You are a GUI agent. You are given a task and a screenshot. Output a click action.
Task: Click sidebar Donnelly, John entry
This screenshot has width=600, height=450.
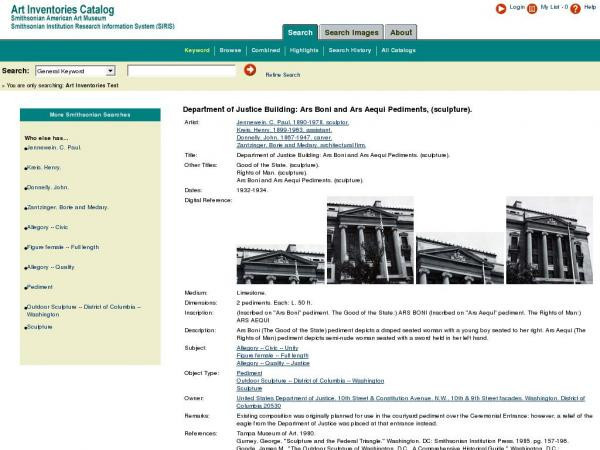tap(47, 188)
